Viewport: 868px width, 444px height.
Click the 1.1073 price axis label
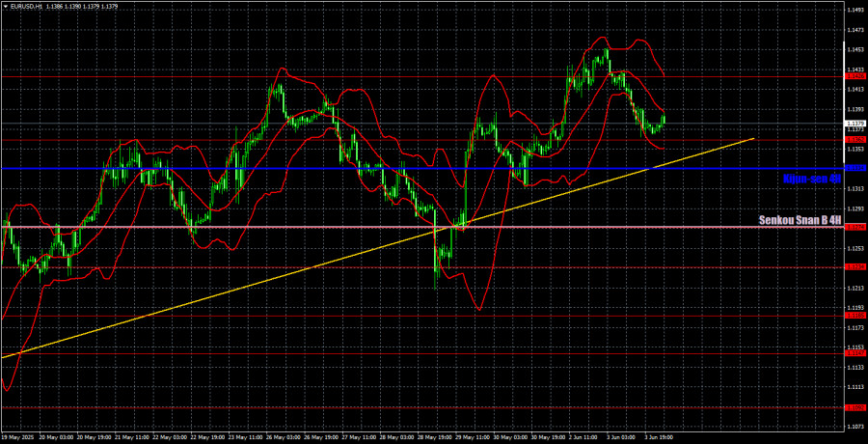[855, 427]
